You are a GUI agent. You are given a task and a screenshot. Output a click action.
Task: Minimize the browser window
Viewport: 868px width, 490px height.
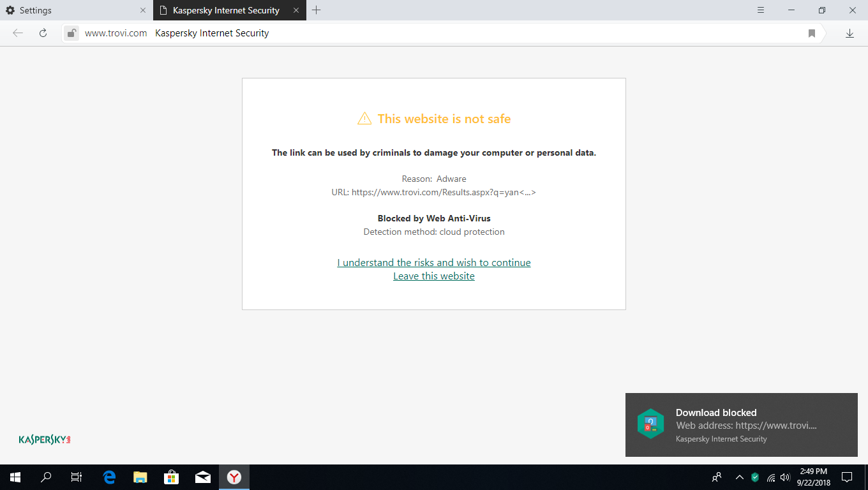point(791,10)
